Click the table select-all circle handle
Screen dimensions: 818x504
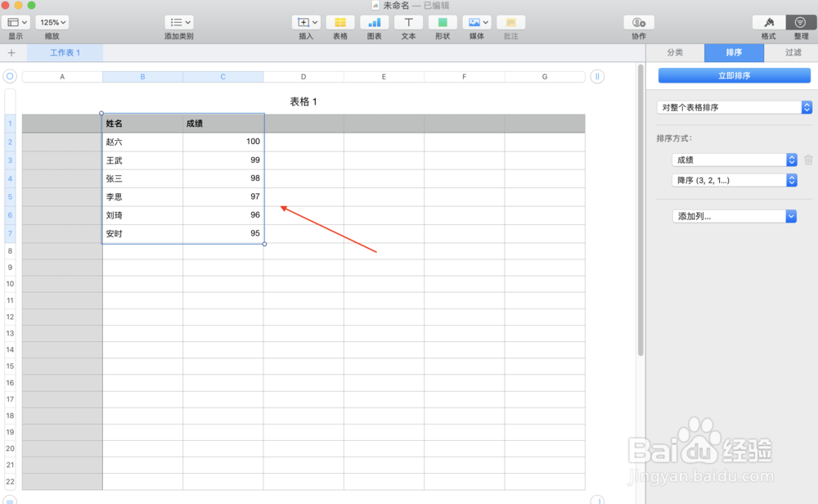[10, 77]
